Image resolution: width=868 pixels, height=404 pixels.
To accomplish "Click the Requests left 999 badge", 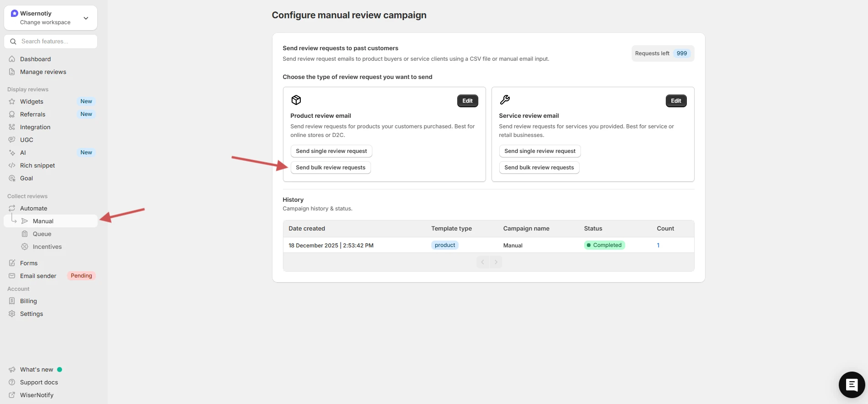I will tap(663, 53).
